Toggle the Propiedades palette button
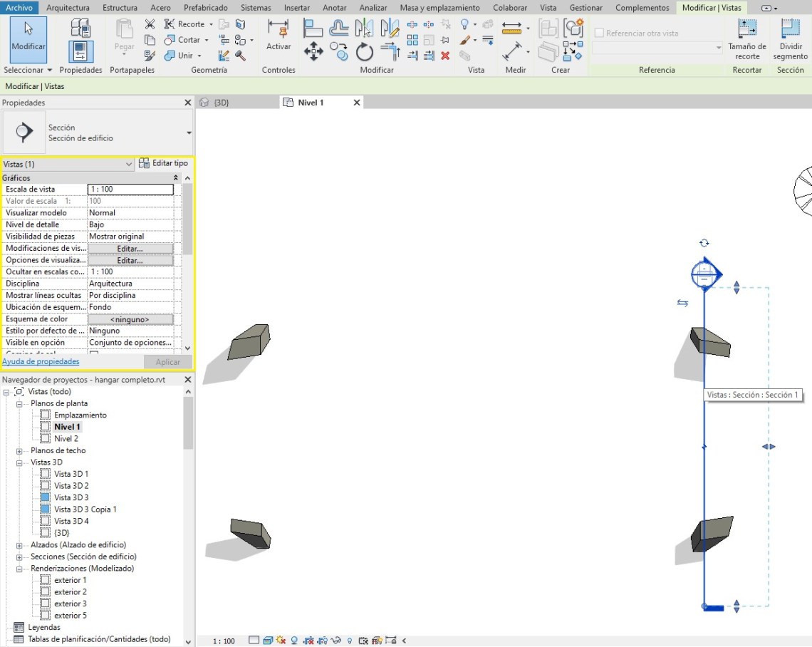This screenshot has height=647, width=812. [x=80, y=51]
